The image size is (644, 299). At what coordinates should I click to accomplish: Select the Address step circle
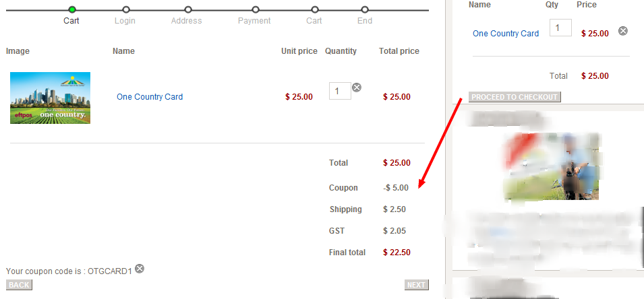(188, 9)
